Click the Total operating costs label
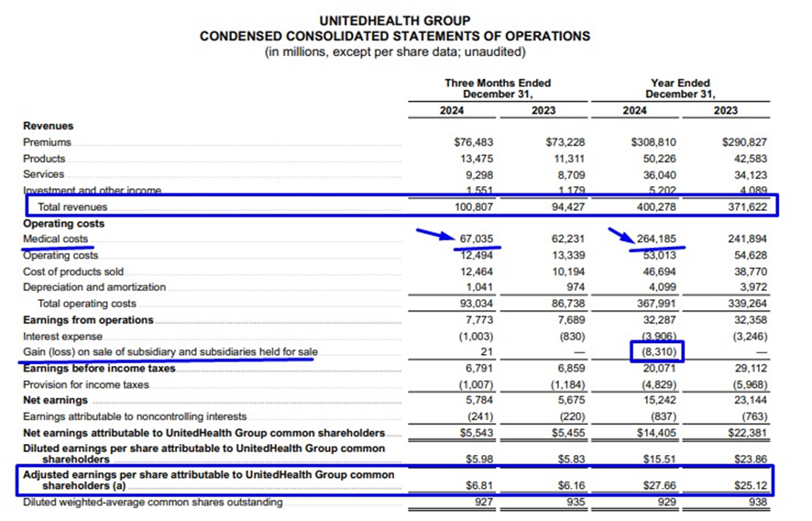This screenshot has height=521, width=812. click(87, 304)
